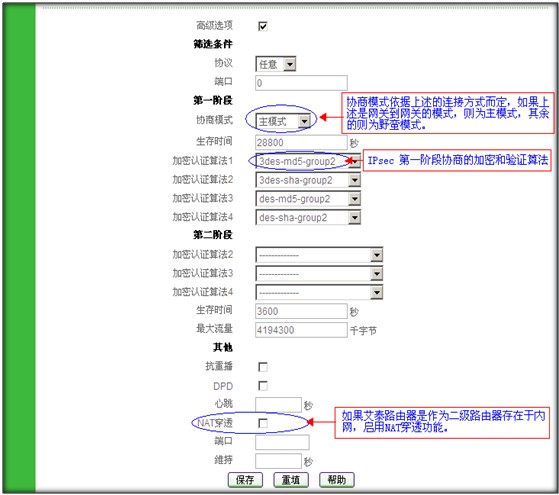
Task: Open the des-md5-group2 dropdown
Action: 308,199
